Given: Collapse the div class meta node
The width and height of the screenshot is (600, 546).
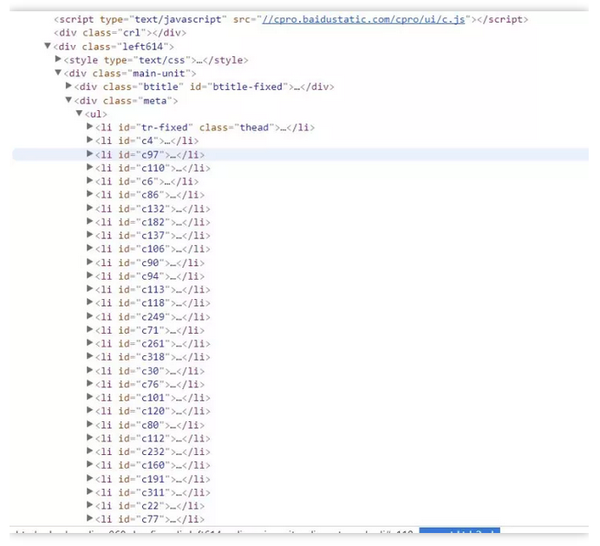Looking at the screenshot, I should click(x=68, y=100).
